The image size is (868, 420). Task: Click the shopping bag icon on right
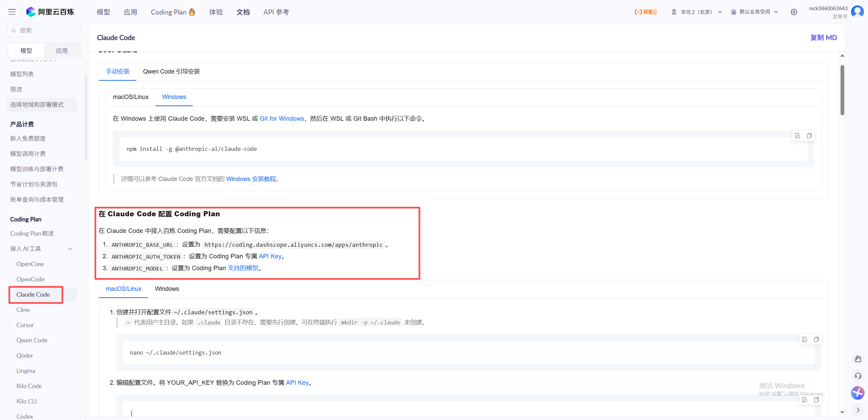tap(858, 359)
